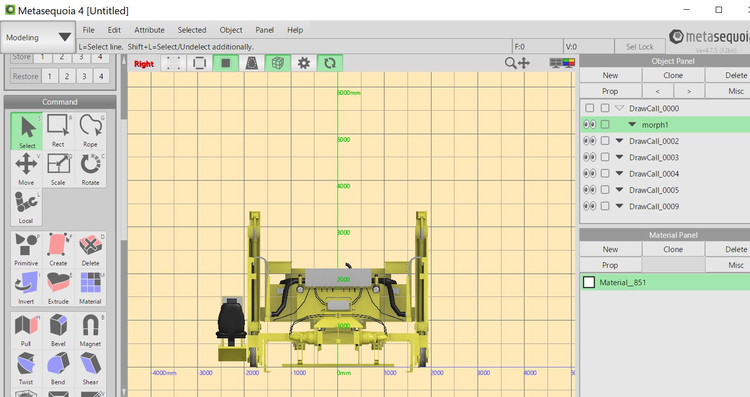The height and width of the screenshot is (397, 750).
Task: Open the Modeling mode dropdown
Action: (x=38, y=37)
